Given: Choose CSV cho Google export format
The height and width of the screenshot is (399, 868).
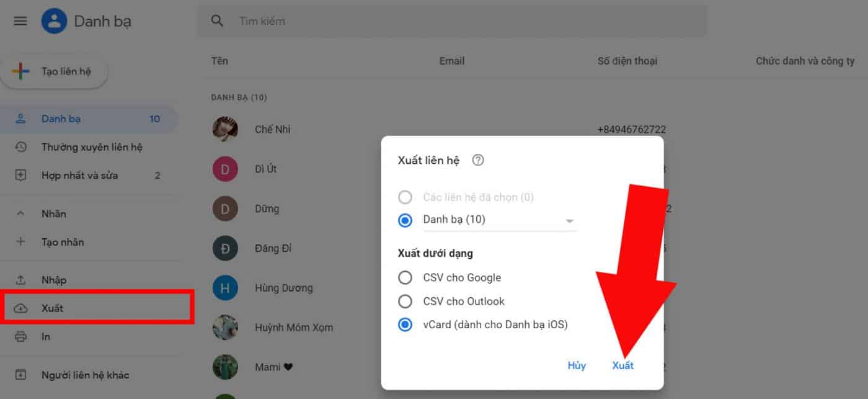Looking at the screenshot, I should [405, 277].
